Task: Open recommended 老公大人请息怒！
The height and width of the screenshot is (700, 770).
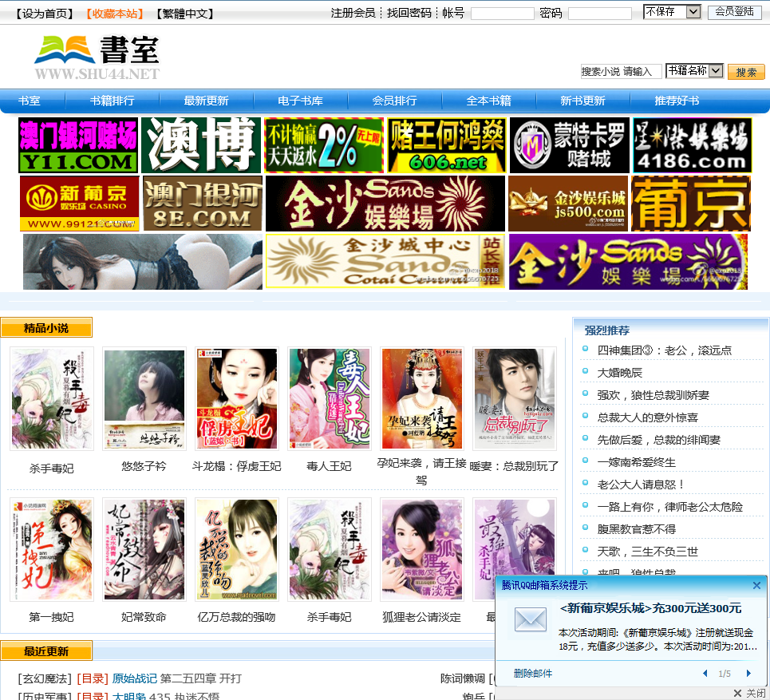Action: coord(642,484)
